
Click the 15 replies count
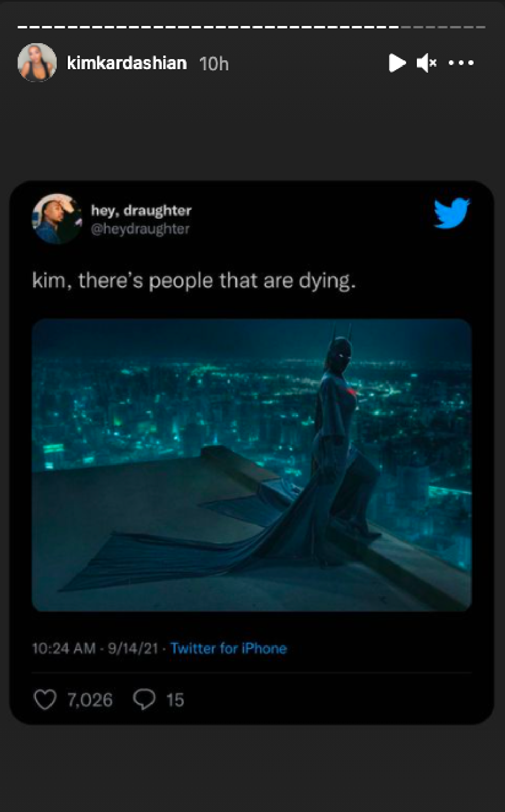(x=175, y=700)
